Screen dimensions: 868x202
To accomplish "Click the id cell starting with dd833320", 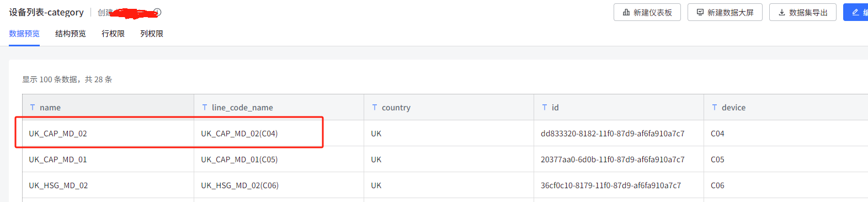I will coord(619,133).
